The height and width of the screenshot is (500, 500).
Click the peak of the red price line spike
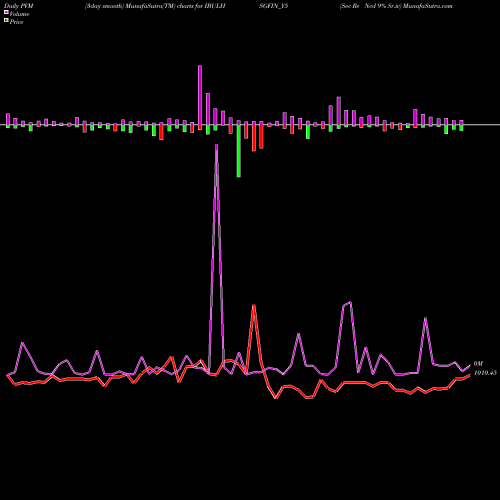[x=254, y=306]
